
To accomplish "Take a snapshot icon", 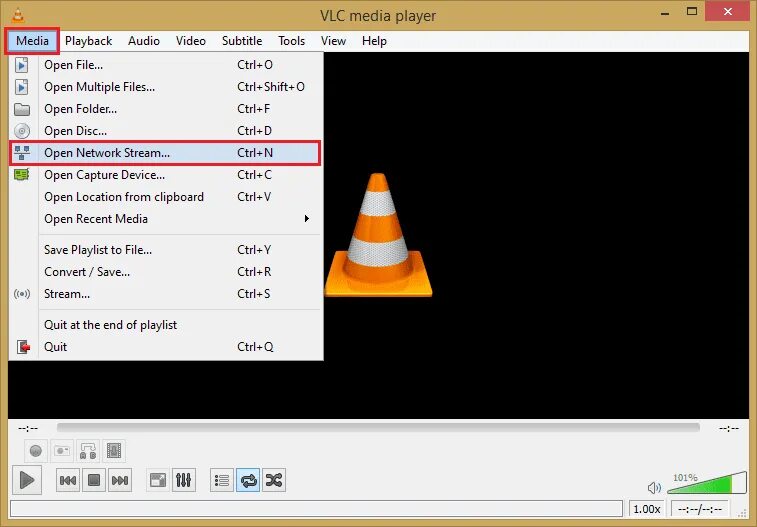I will [x=62, y=451].
